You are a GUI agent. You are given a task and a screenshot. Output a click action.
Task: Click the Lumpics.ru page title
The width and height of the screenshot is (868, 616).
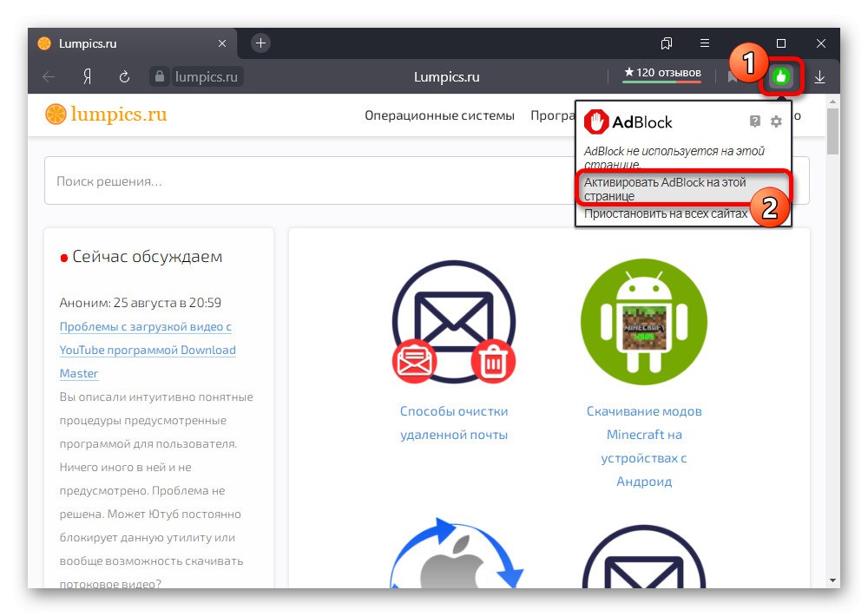(x=447, y=77)
